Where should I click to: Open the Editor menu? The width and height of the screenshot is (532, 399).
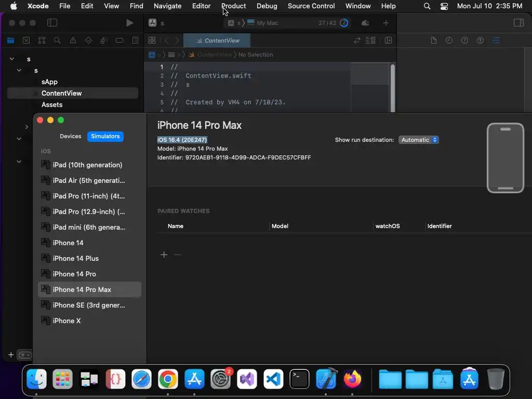coord(201,6)
